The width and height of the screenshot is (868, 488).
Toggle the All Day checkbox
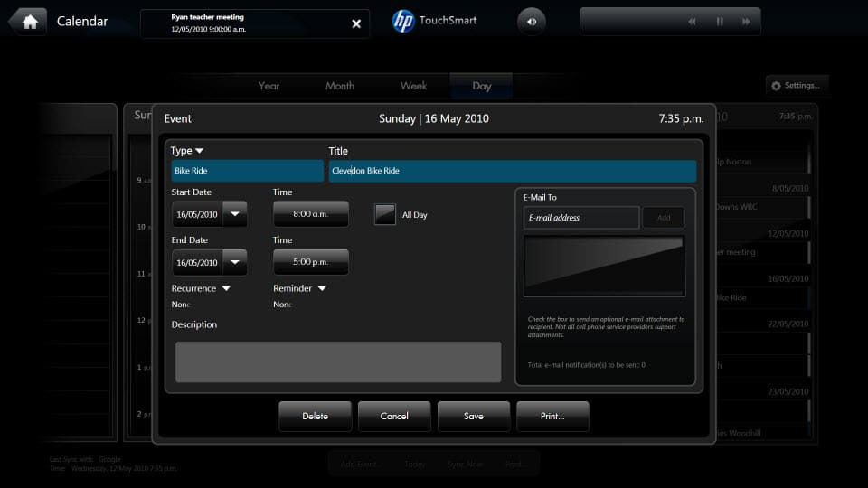[385, 215]
